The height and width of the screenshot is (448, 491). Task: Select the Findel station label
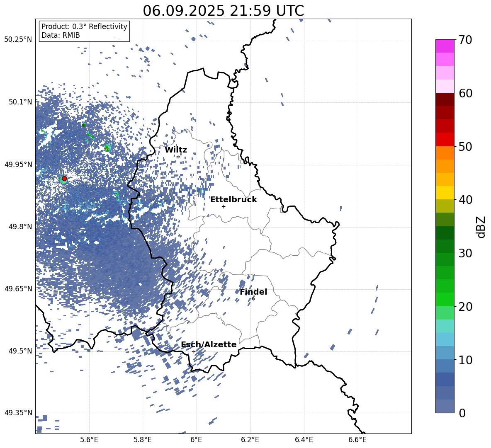[x=253, y=292]
